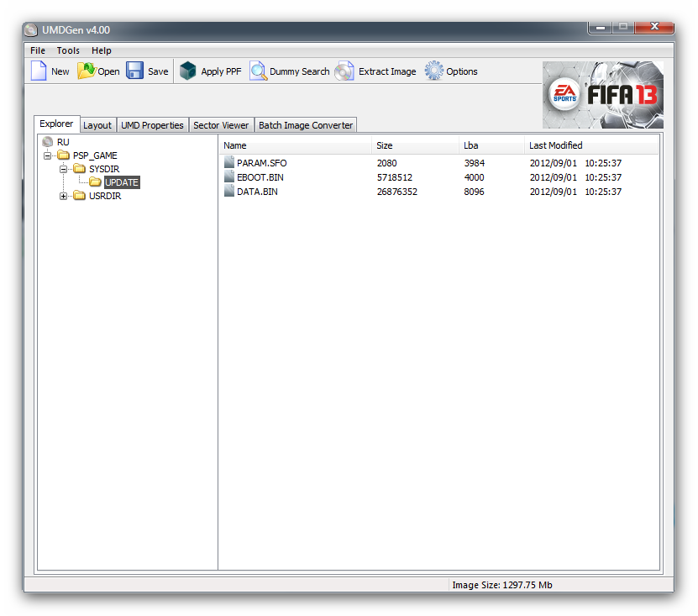This screenshot has width=698, height=616.
Task: Minimize the UMDGen window
Action: point(600,28)
